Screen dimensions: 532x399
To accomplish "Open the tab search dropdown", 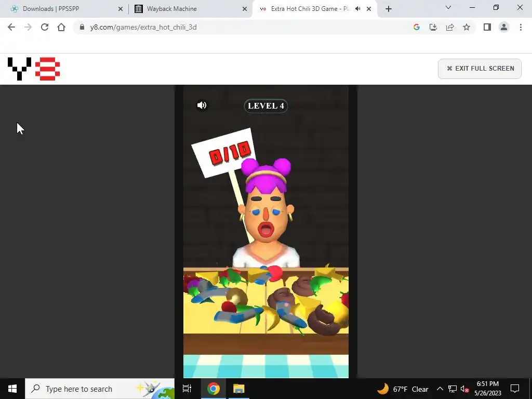I will (448, 7).
